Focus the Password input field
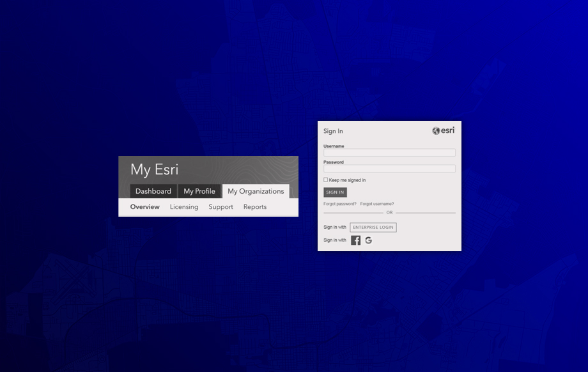 tap(389, 169)
